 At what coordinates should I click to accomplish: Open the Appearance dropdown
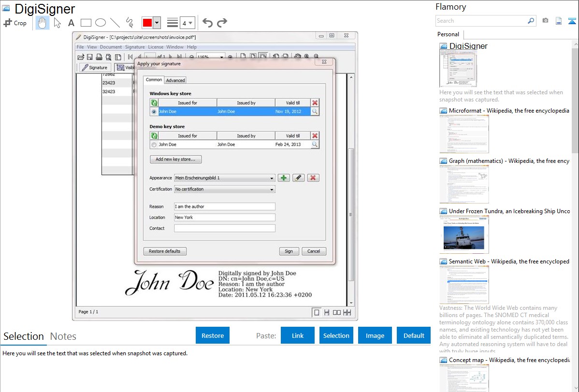pos(225,178)
